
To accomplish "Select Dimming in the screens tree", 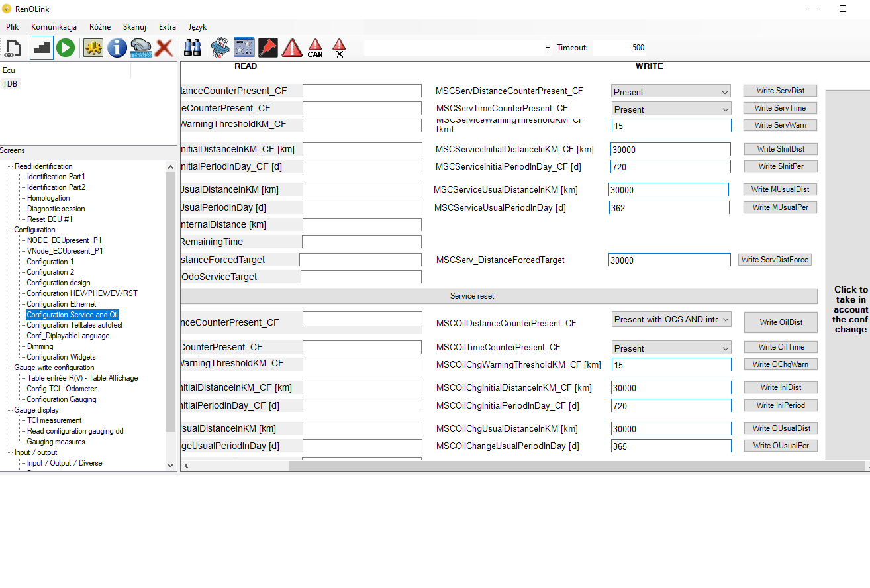I will [x=40, y=346].
